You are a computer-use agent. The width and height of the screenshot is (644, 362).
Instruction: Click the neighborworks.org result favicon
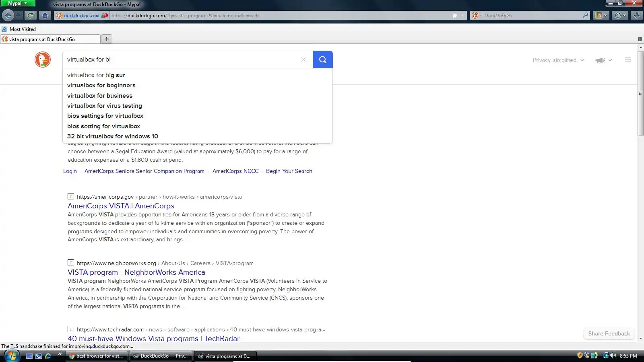point(71,263)
